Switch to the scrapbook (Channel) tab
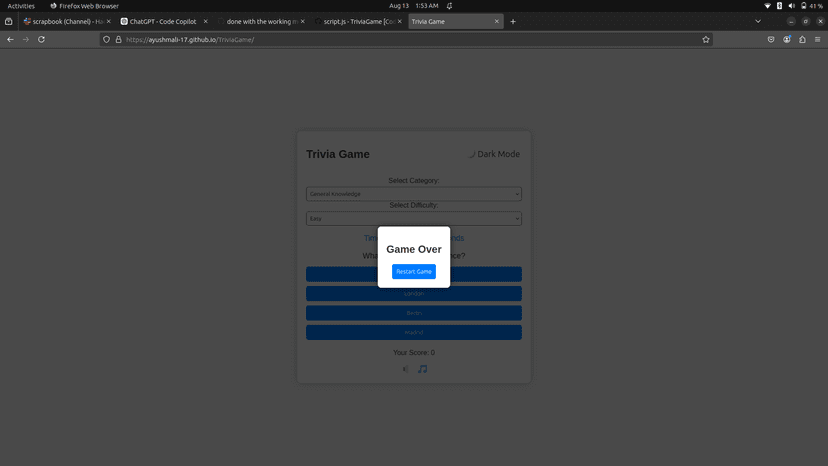Viewport: 828px width, 466px height. click(65, 21)
